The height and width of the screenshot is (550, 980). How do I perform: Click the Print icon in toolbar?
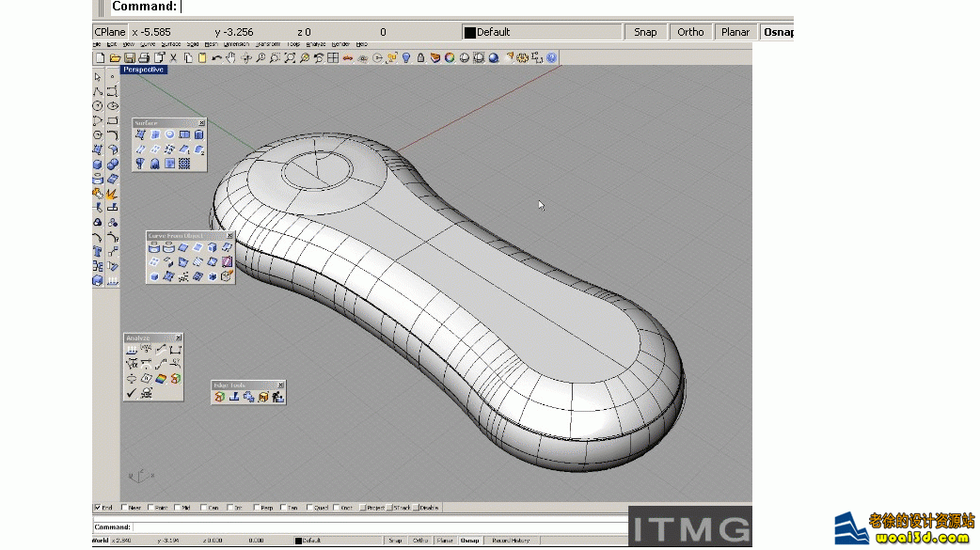pyautogui.click(x=143, y=58)
